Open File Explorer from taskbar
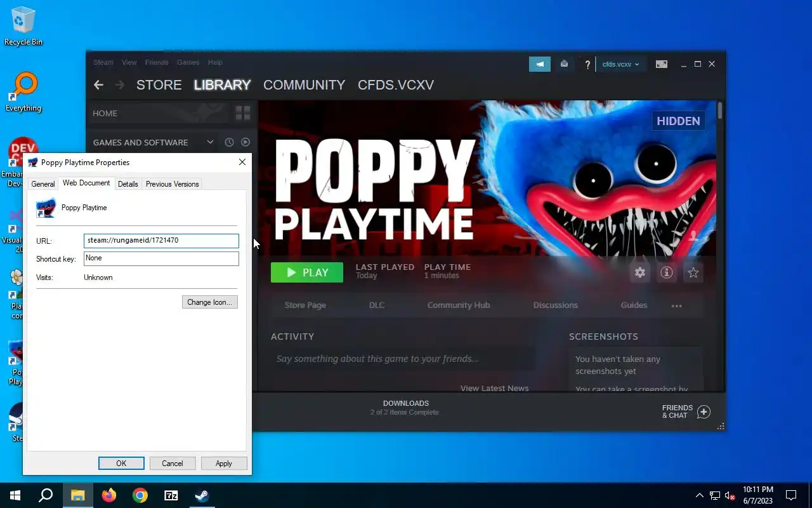This screenshot has height=508, width=812. point(77,495)
